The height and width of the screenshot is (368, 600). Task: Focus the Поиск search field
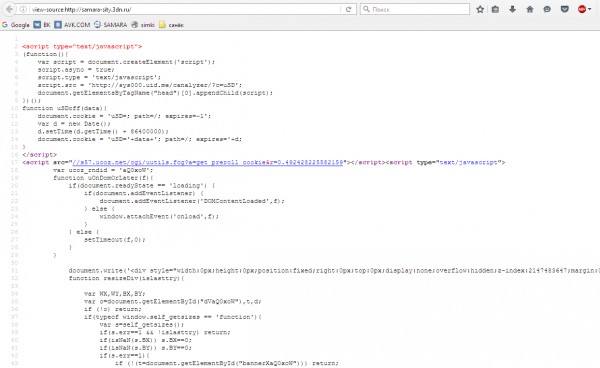(415, 9)
